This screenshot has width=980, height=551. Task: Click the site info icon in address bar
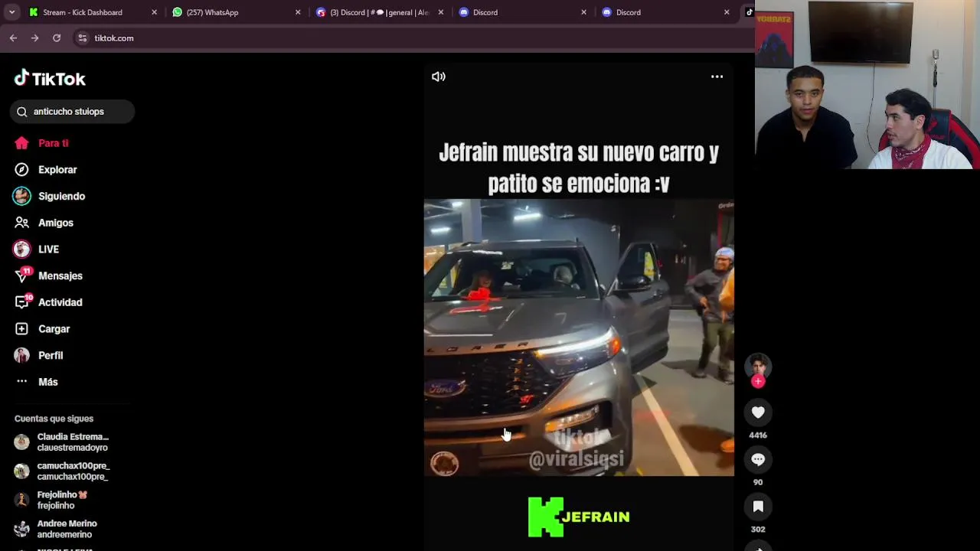[x=83, y=38]
